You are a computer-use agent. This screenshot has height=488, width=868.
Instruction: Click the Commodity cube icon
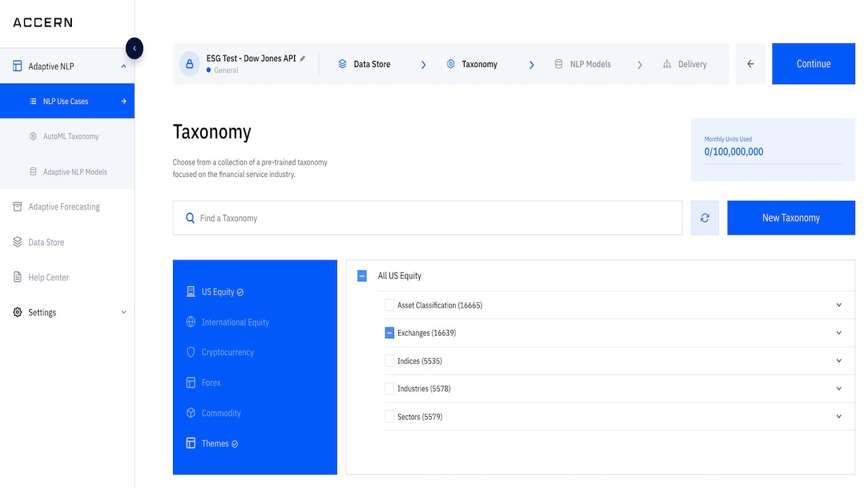[191, 413]
